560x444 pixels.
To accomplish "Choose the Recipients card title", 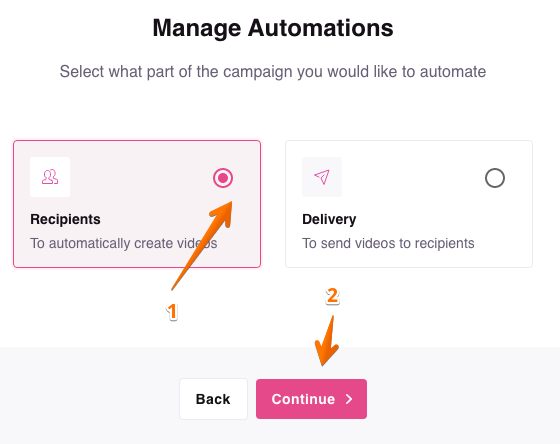I will tap(65, 219).
